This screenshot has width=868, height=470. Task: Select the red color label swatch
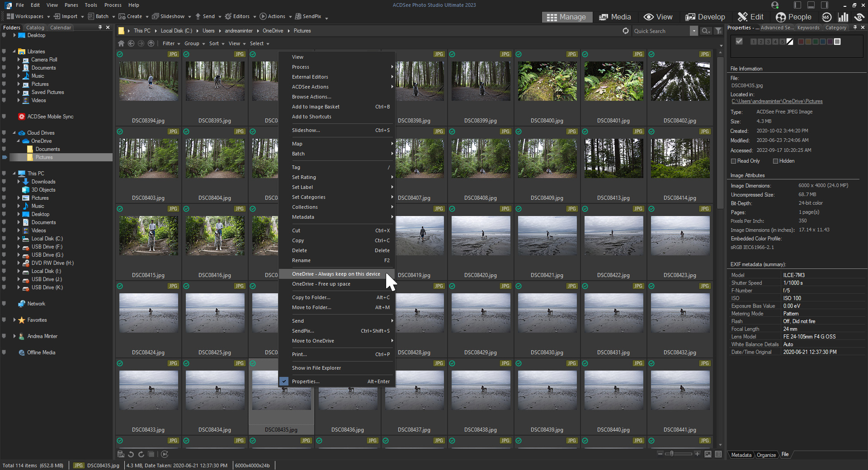801,42
